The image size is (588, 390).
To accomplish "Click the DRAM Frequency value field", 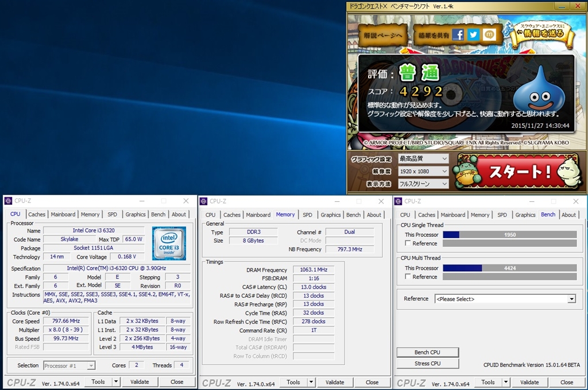I will [x=313, y=270].
